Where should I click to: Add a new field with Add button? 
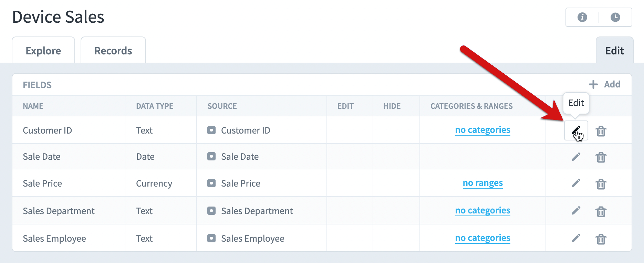point(605,84)
